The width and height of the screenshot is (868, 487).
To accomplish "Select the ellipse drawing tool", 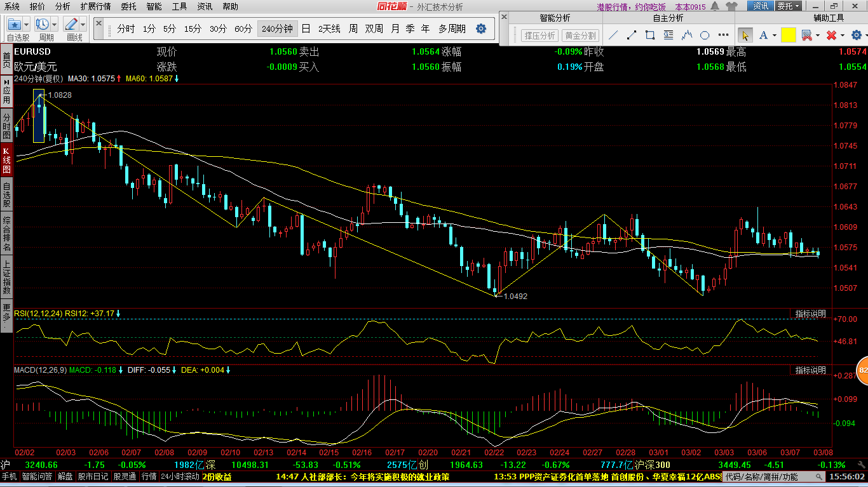I will 705,35.
